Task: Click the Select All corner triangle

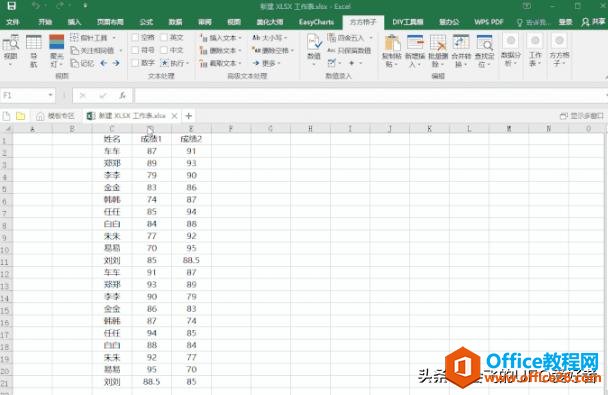Action: pos(7,129)
